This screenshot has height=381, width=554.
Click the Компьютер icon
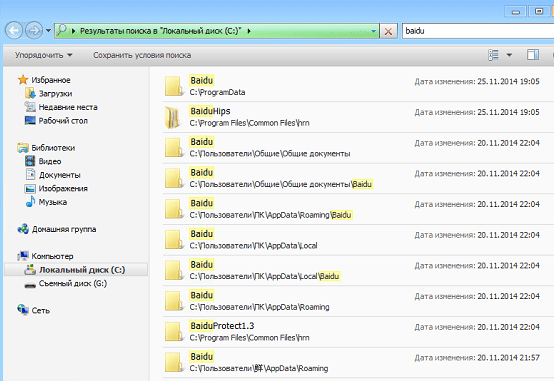click(x=23, y=256)
